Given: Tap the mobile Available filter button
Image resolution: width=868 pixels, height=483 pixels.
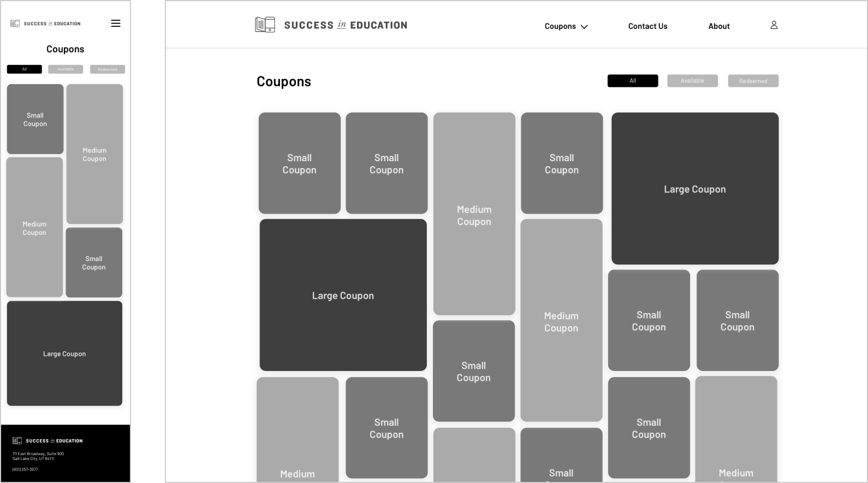Looking at the screenshot, I should pyautogui.click(x=66, y=69).
